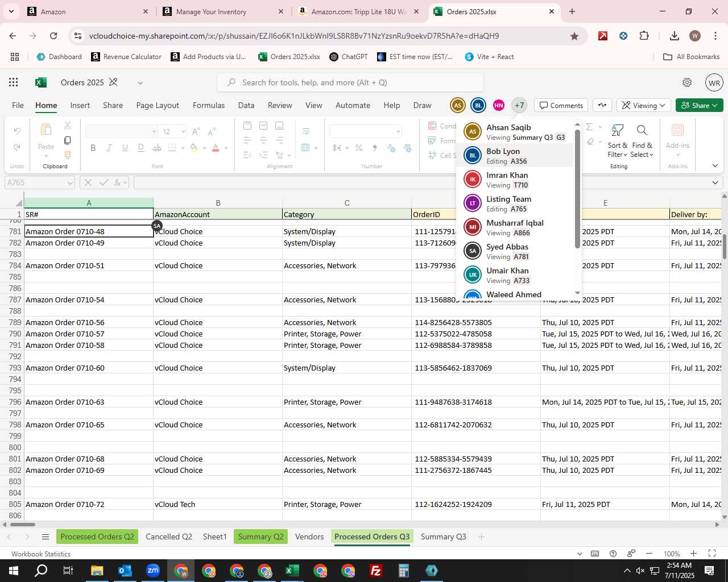This screenshot has height=582, width=728.
Task: Open file title options chevron
Action: point(140,83)
